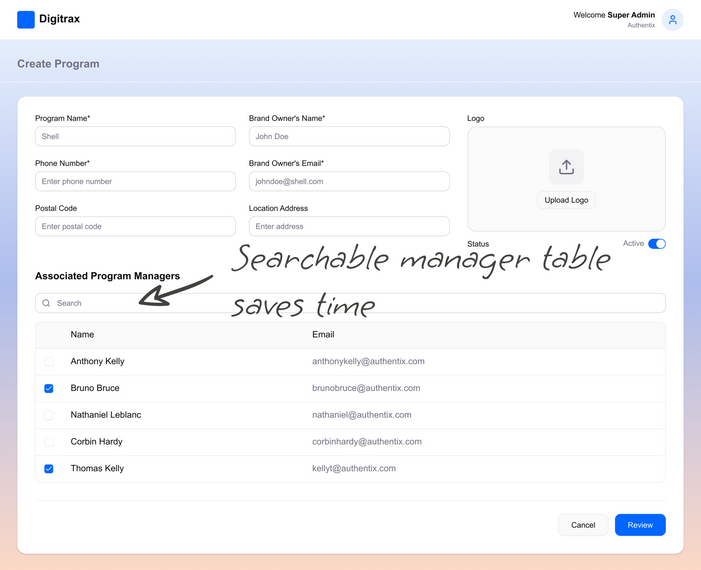Click the program managers Search box
Viewport: 701px width, 570px height.
coord(350,303)
